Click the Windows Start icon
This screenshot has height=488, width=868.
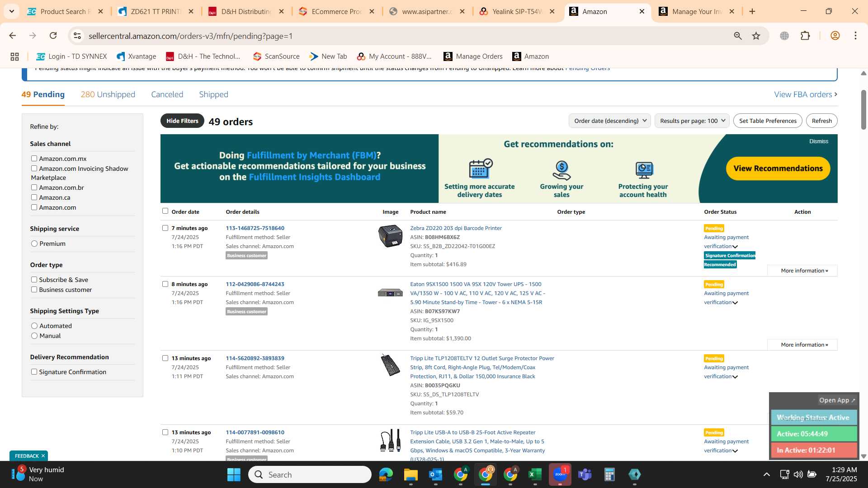pyautogui.click(x=234, y=474)
